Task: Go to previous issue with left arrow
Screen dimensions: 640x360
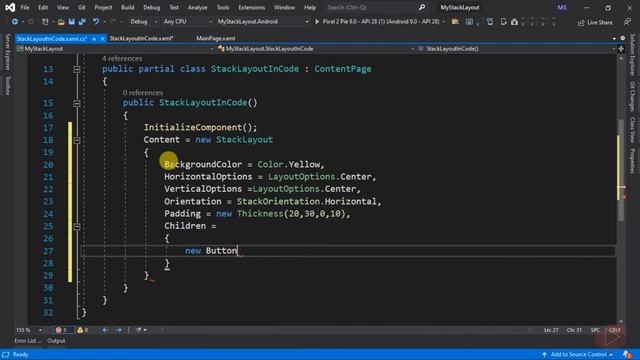Action: tap(105, 330)
